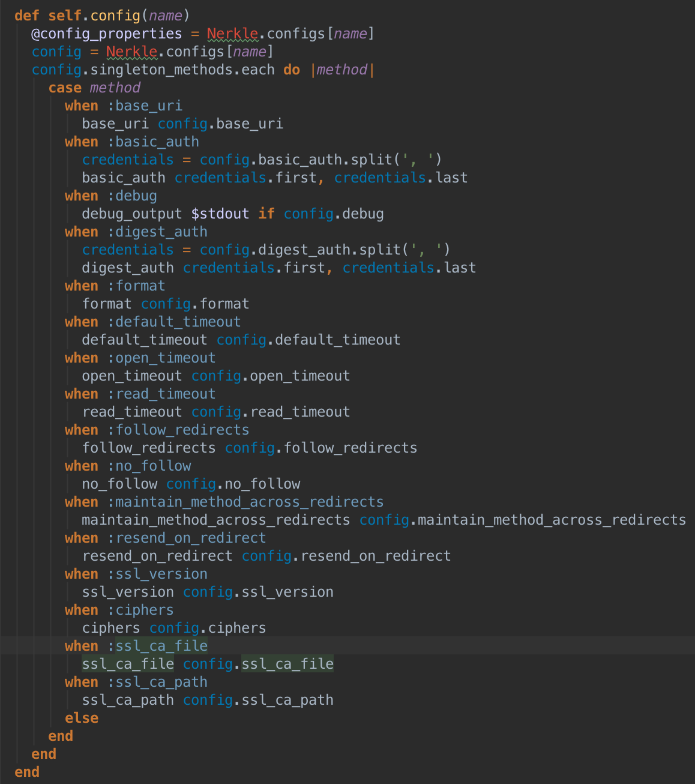Click the 'each' method call
695x784 pixels.
pyautogui.click(x=258, y=70)
